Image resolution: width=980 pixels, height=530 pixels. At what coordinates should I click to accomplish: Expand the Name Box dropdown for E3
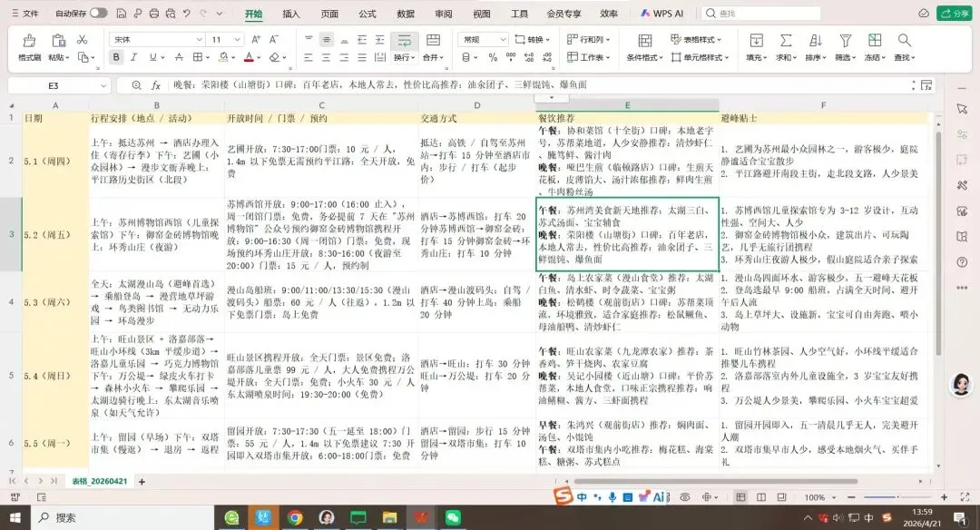(103, 85)
